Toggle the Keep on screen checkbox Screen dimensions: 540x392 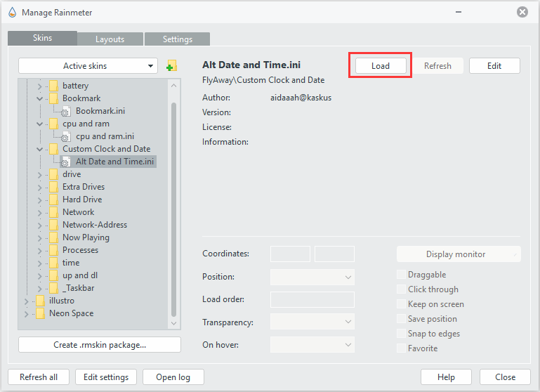pyautogui.click(x=401, y=304)
